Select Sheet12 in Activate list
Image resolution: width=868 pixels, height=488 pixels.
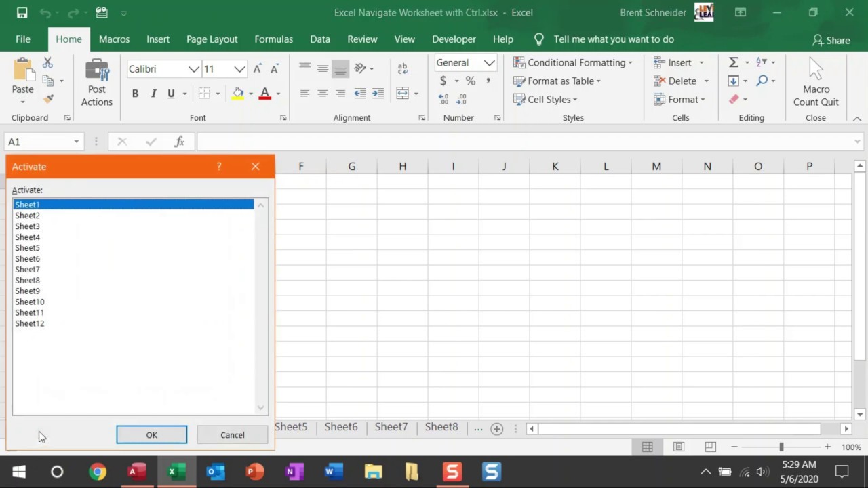click(x=134, y=323)
